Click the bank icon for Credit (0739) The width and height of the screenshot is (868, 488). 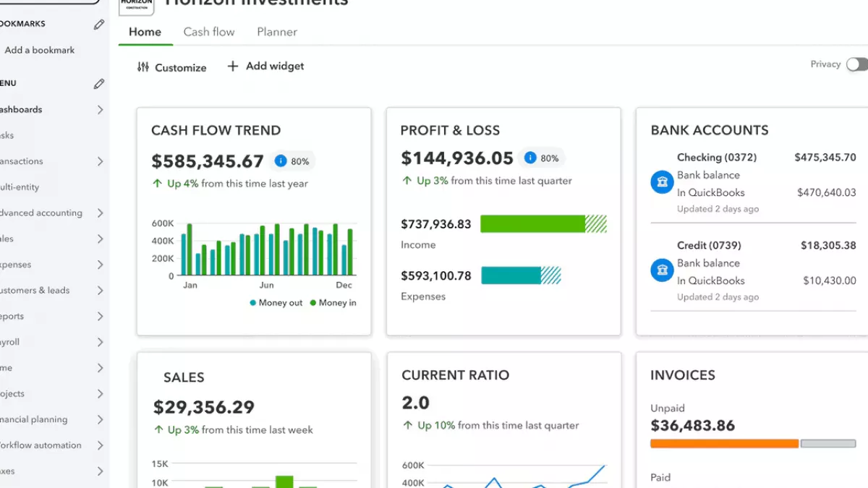click(662, 271)
